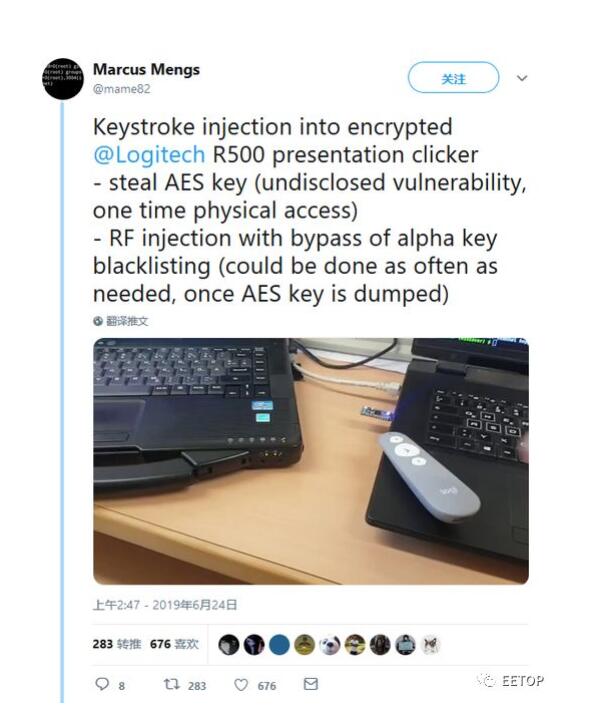Viewport: 600px width, 711px height.
Task: Like the tweet with heart icon
Action: pyautogui.click(x=241, y=684)
